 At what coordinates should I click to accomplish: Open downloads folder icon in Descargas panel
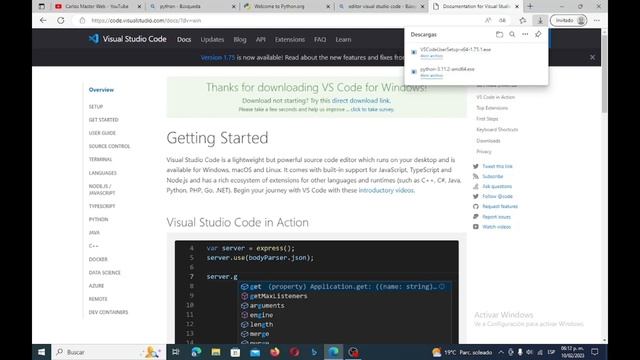coord(499,35)
